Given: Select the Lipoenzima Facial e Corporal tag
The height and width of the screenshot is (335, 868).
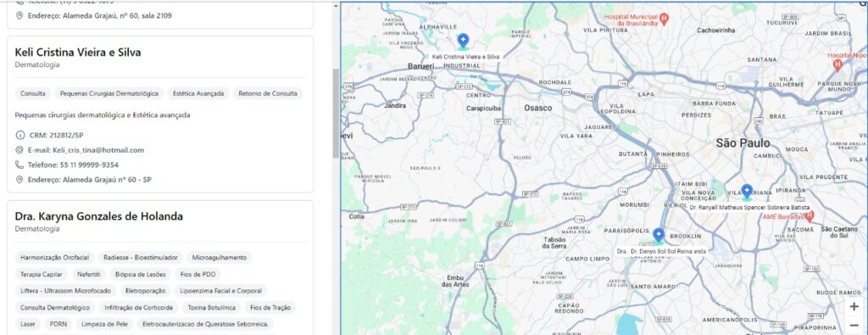Looking at the screenshot, I should click(221, 291).
